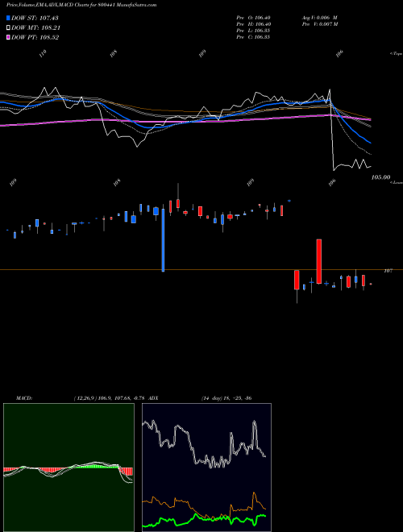Click the blue DOW ST legend swatch

(8, 18)
